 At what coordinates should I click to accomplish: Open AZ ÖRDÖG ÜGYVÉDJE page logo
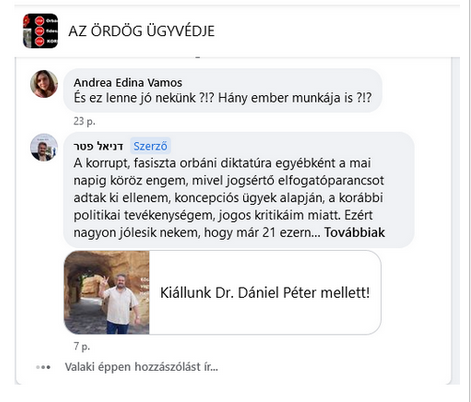[40, 31]
